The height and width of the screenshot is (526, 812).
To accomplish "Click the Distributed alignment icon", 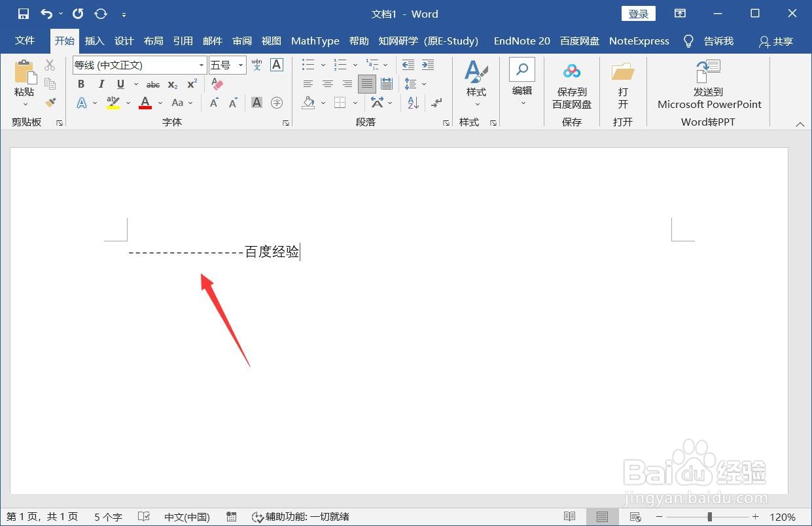I will coord(387,84).
